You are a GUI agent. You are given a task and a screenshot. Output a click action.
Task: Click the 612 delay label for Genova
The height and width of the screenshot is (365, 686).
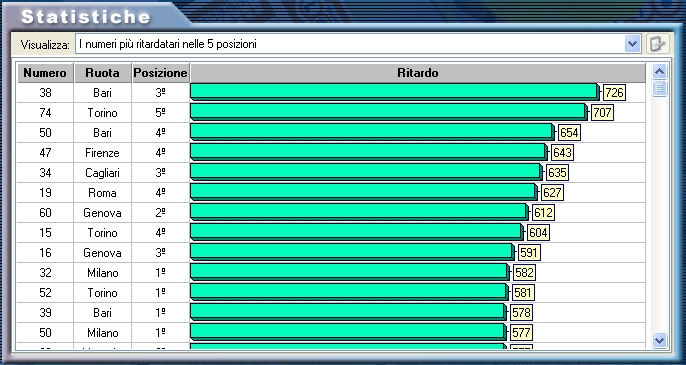tap(543, 213)
